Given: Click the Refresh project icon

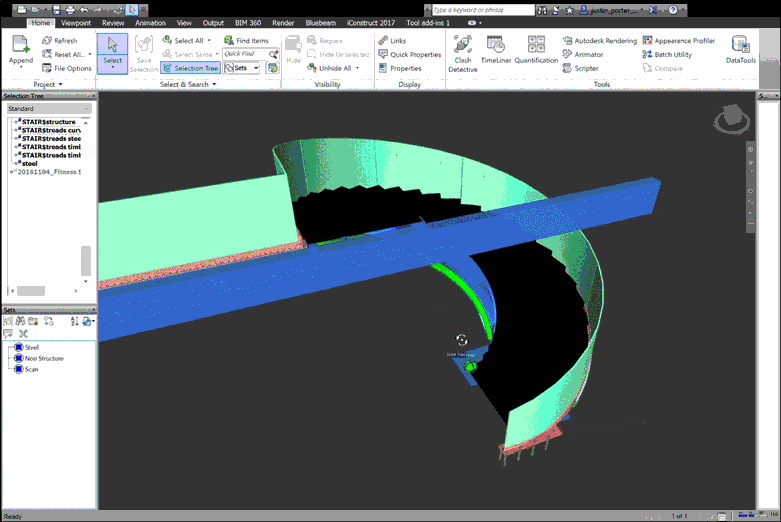Looking at the screenshot, I should 47,40.
